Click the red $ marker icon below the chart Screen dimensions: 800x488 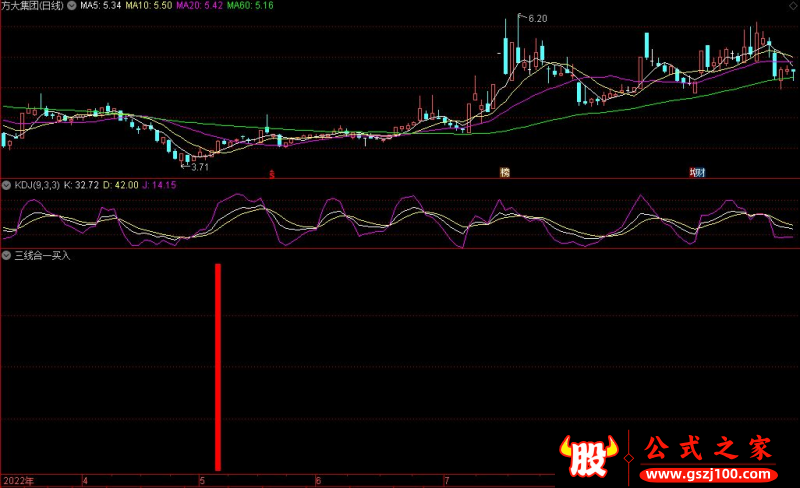pos(272,173)
